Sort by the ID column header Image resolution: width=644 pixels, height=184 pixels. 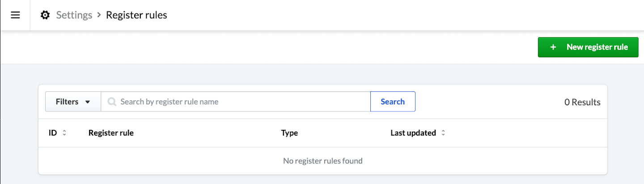click(x=53, y=133)
